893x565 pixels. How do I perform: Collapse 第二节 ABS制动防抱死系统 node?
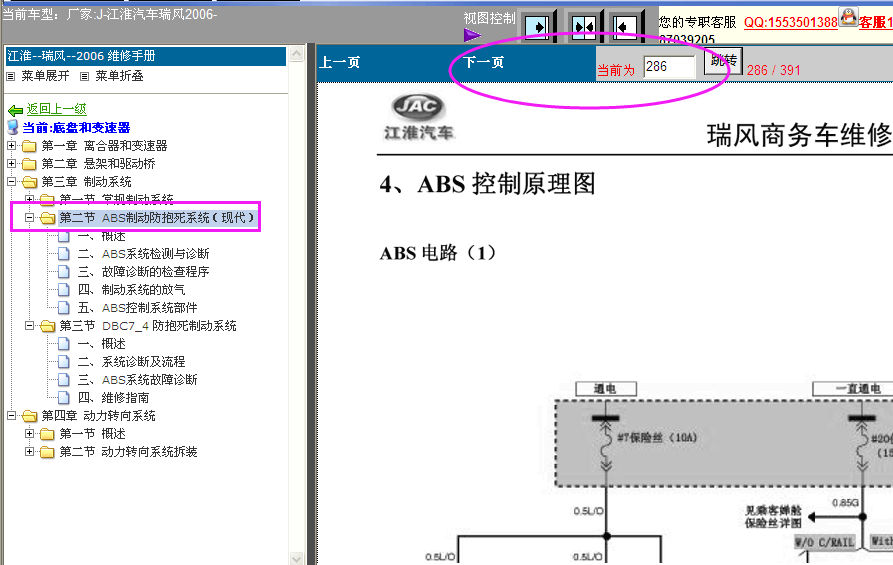[30, 218]
